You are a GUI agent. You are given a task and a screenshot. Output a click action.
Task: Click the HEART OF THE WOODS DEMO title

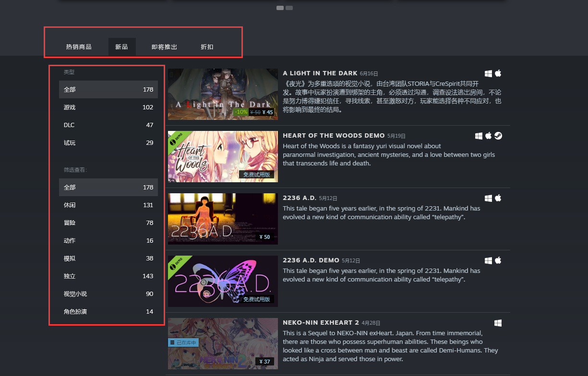pos(334,136)
